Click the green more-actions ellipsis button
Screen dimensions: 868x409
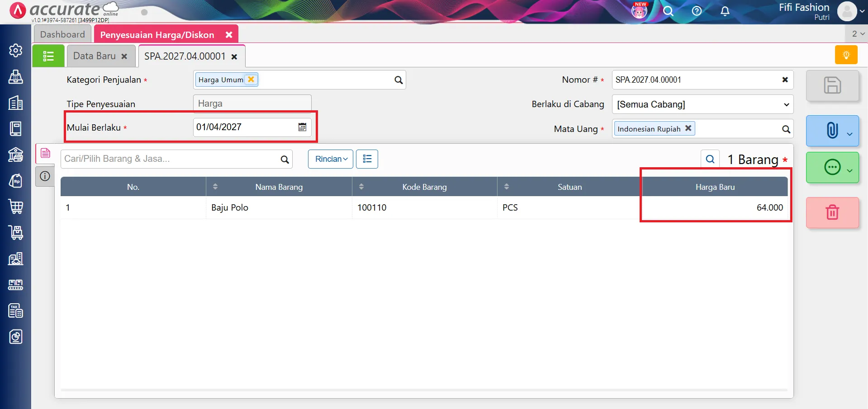tap(832, 167)
